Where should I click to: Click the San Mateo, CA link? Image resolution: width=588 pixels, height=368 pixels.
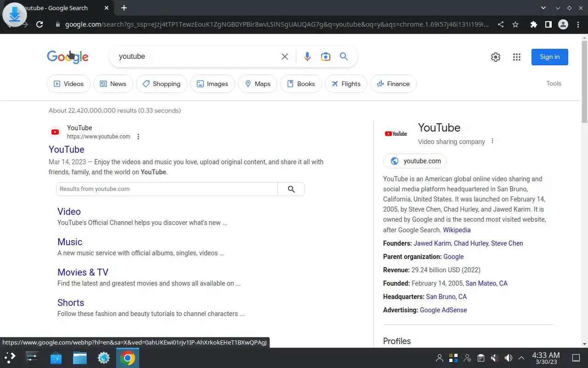pos(486,283)
